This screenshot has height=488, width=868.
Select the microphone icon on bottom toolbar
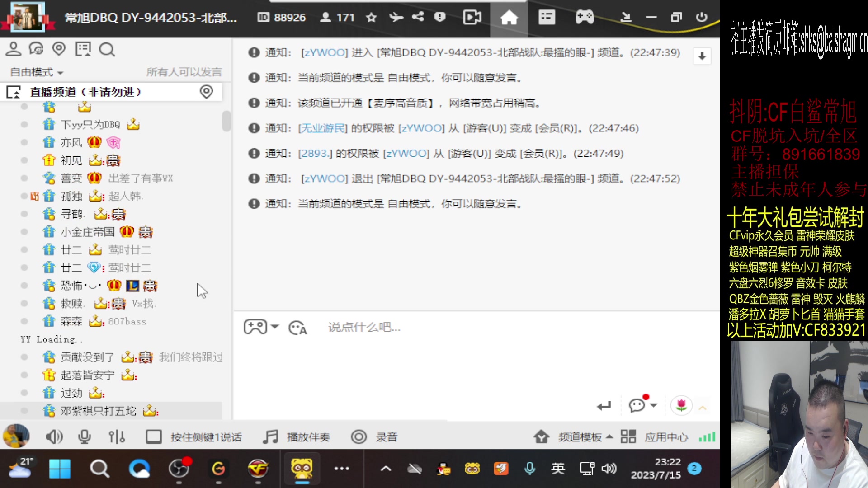pos(84,436)
